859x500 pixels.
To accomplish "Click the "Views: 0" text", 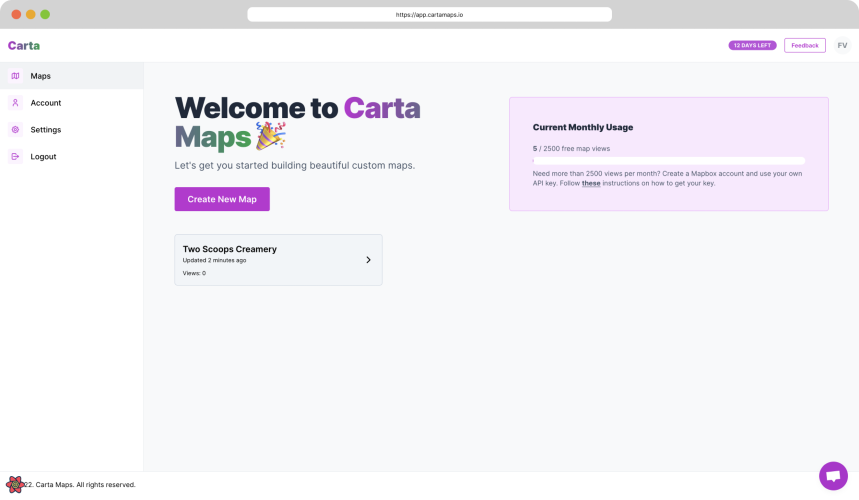I will [194, 273].
